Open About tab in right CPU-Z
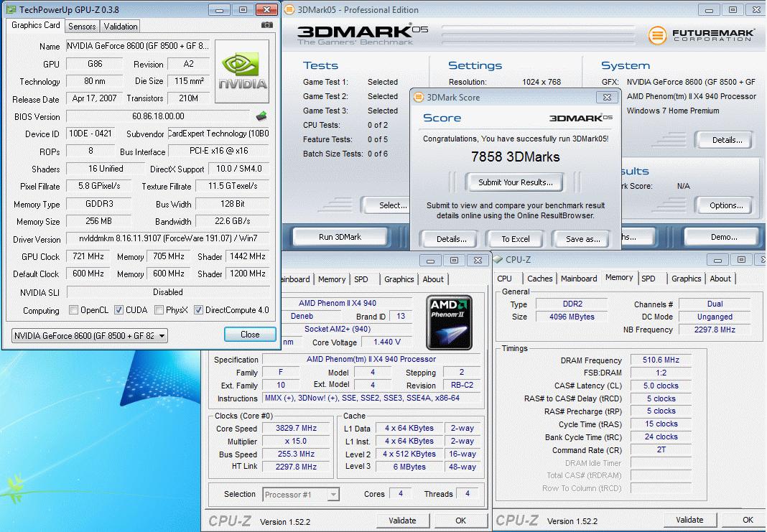 [720, 279]
